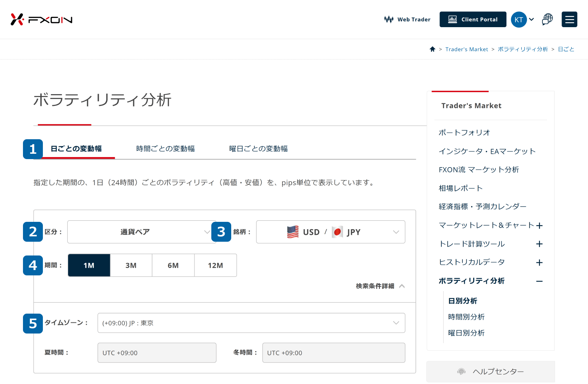Select 曜日別分析 sub-item
The image size is (588, 384).
pyautogui.click(x=466, y=333)
